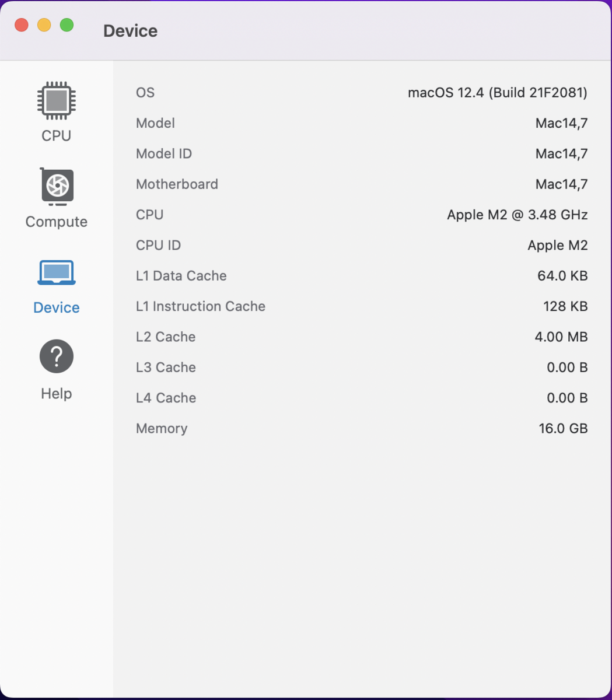Click the L4 Cache row label
Viewport: 612px width, 700px height.
coord(166,398)
